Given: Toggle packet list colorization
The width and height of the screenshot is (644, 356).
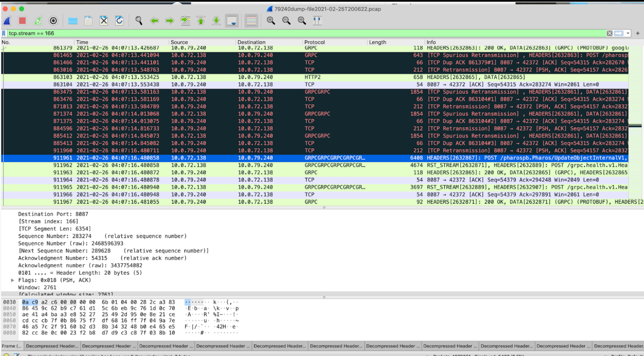Looking at the screenshot, I should click(x=251, y=21).
